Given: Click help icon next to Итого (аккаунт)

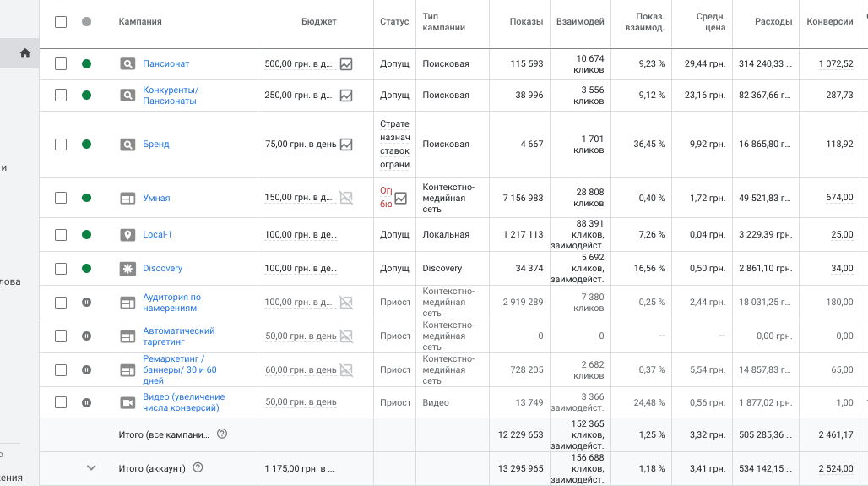Looking at the screenshot, I should pyautogui.click(x=198, y=467).
